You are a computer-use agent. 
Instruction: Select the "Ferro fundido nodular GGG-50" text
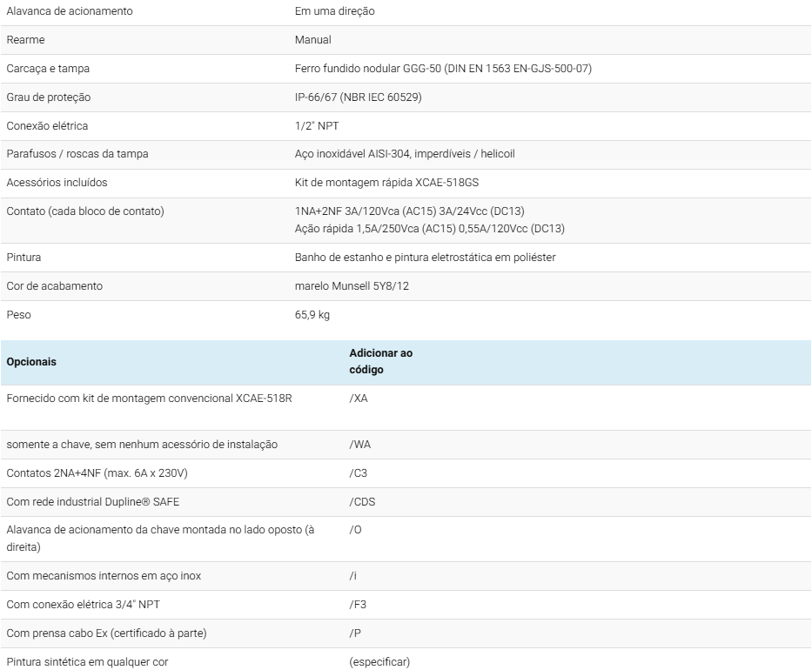tap(367, 69)
